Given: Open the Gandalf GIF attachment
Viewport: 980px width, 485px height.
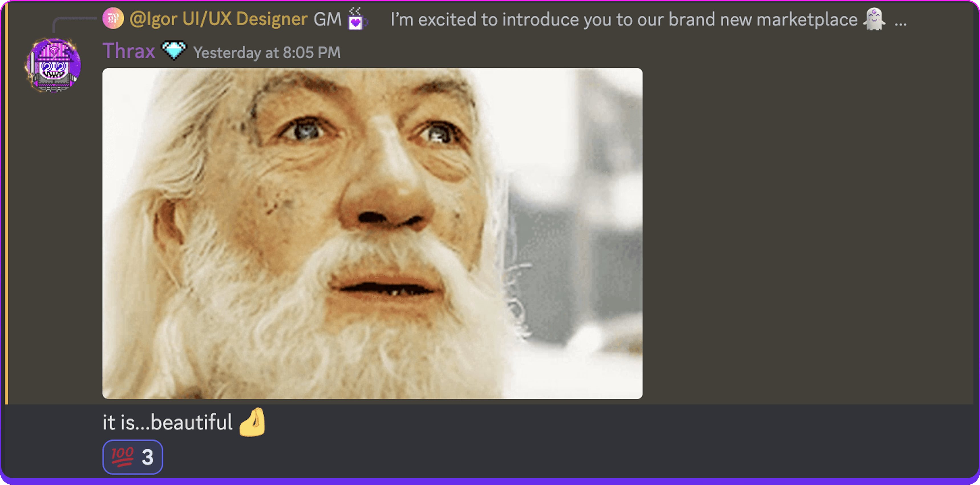Looking at the screenshot, I should coord(372,233).
